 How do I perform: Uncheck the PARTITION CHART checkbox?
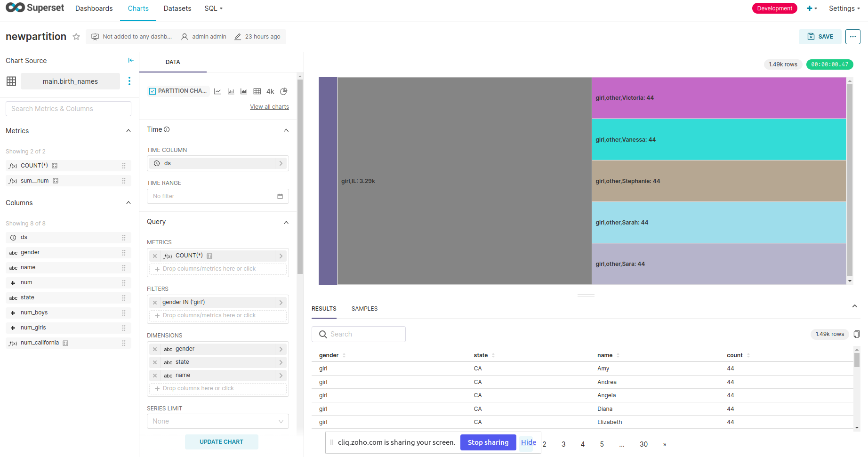pyautogui.click(x=152, y=91)
